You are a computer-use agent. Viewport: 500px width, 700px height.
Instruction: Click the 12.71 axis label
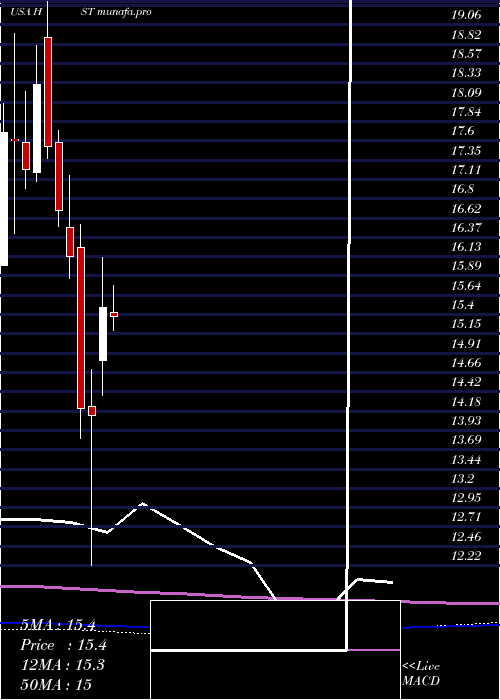click(x=466, y=518)
